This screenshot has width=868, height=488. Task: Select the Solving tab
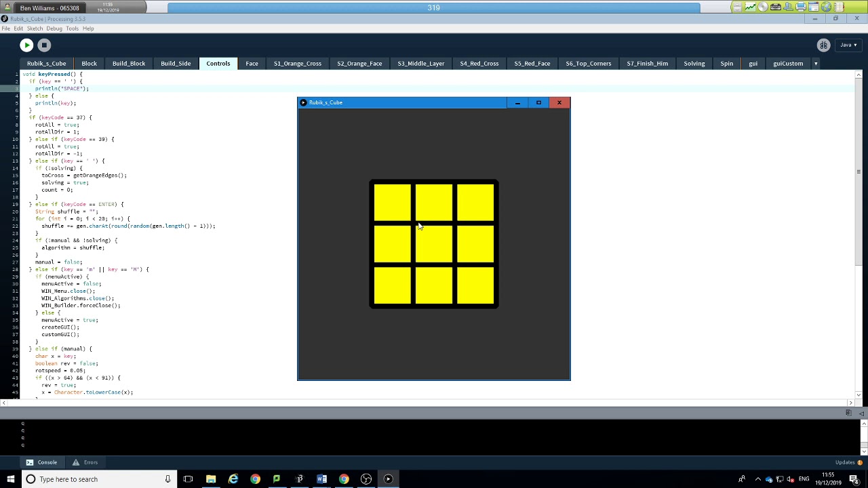tap(694, 64)
